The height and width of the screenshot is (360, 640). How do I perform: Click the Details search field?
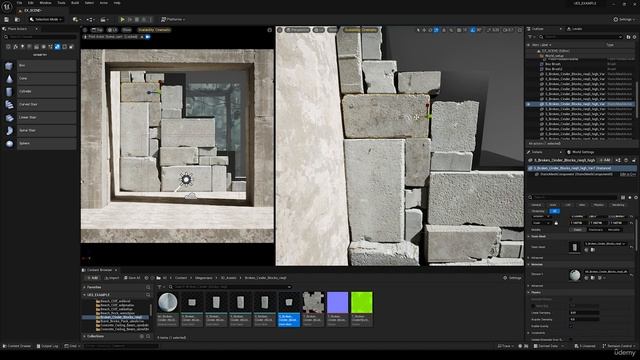click(573, 197)
